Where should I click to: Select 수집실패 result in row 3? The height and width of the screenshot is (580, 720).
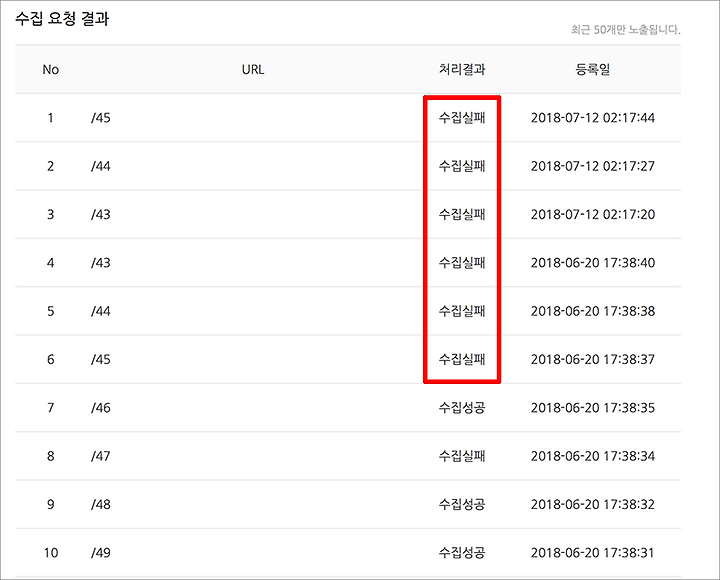point(462,214)
